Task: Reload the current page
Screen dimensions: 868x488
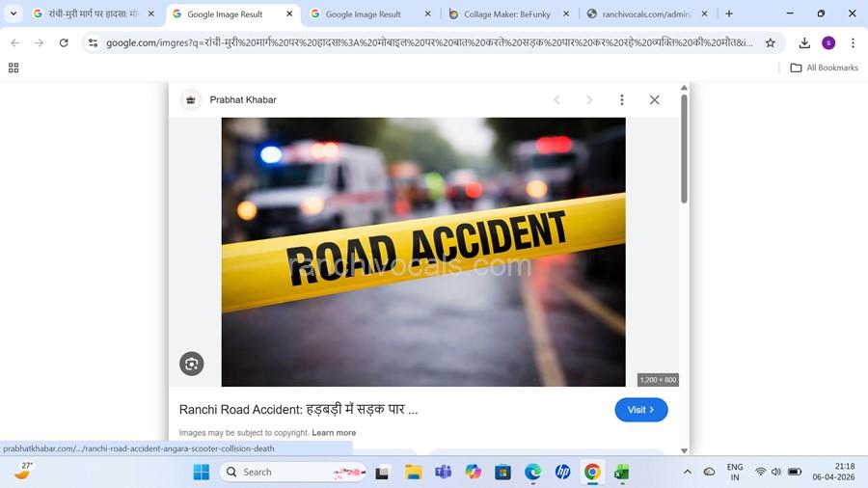Action: pos(64,42)
